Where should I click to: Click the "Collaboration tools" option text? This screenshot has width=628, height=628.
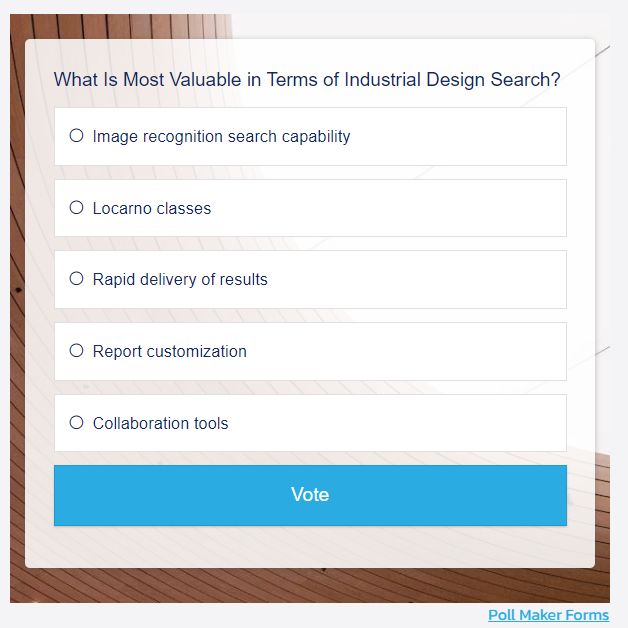click(160, 423)
